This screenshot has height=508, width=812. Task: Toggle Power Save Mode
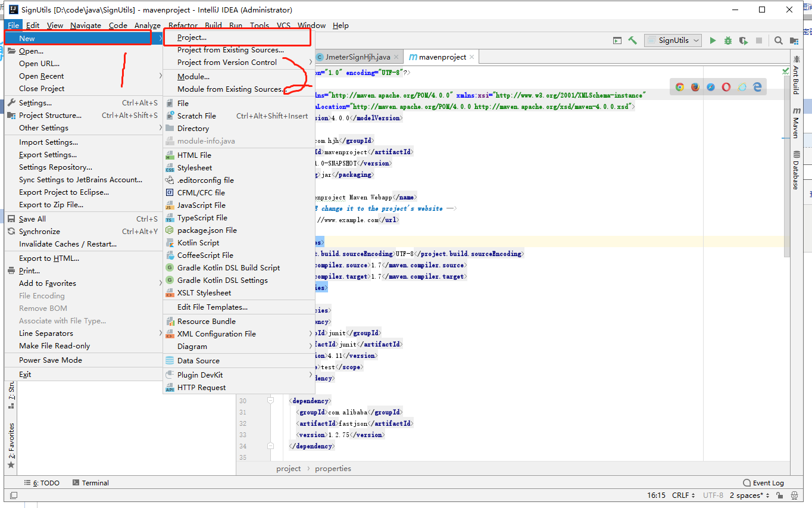83,360
